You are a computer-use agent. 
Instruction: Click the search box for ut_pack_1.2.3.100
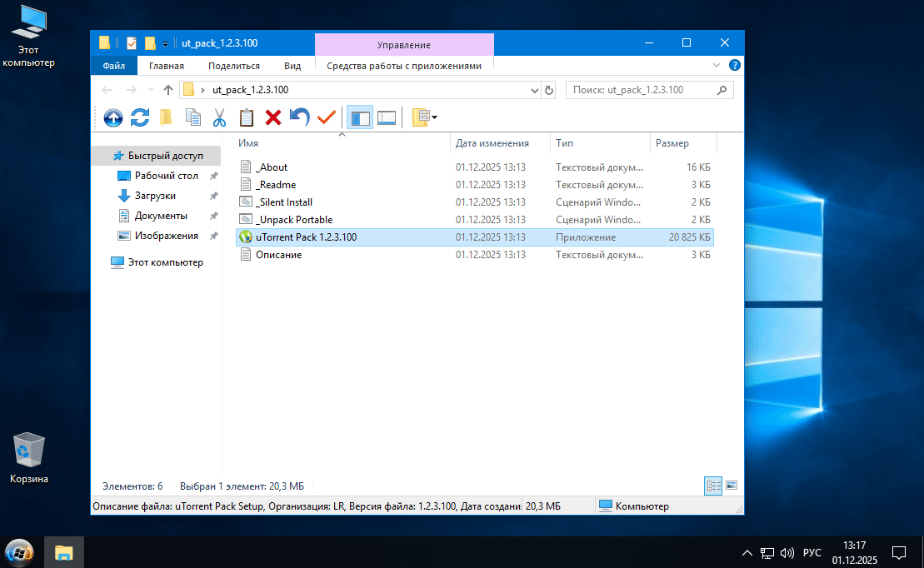tap(642, 90)
